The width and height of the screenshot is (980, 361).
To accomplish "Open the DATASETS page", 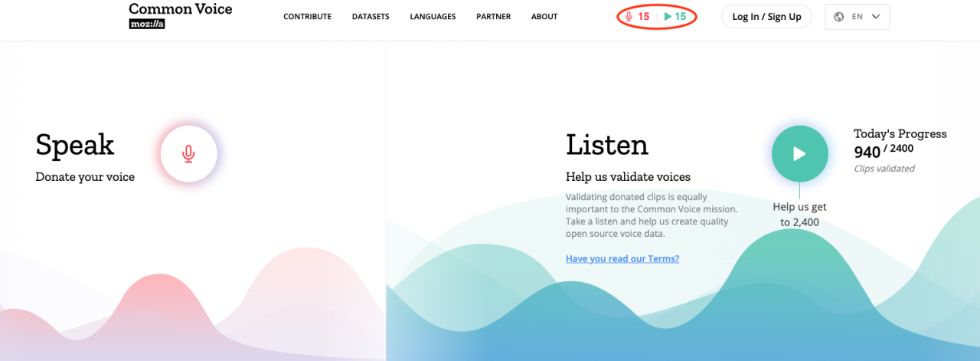I will point(371,17).
